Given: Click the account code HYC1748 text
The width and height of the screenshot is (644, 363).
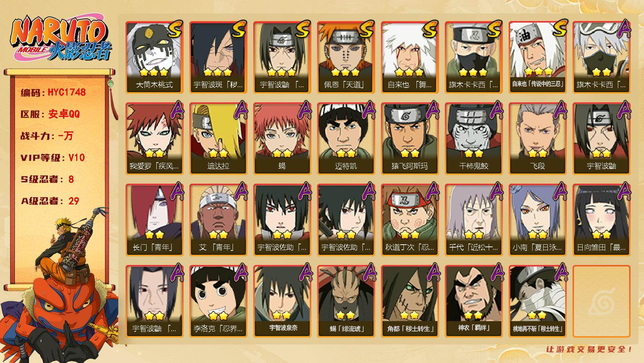Looking at the screenshot, I should pos(67,92).
